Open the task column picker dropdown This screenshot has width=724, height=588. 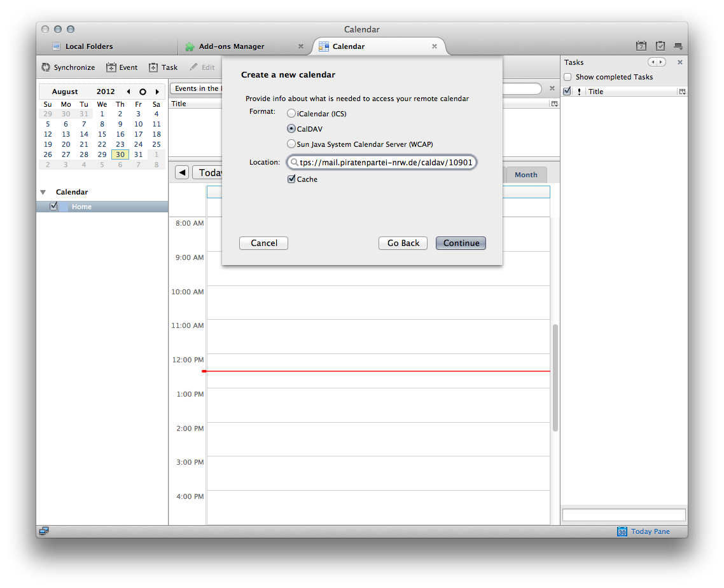coord(682,92)
